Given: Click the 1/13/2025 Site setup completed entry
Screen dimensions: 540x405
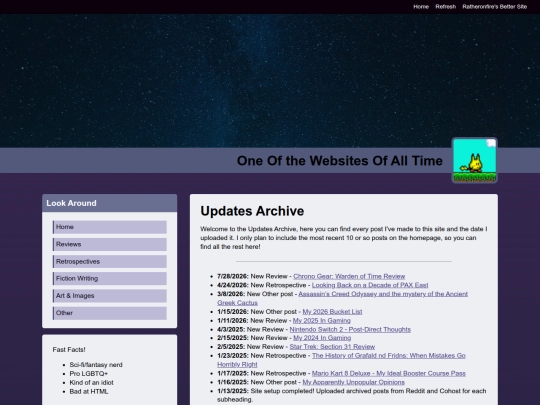Looking at the screenshot, I should pyautogui.click(x=352, y=395).
